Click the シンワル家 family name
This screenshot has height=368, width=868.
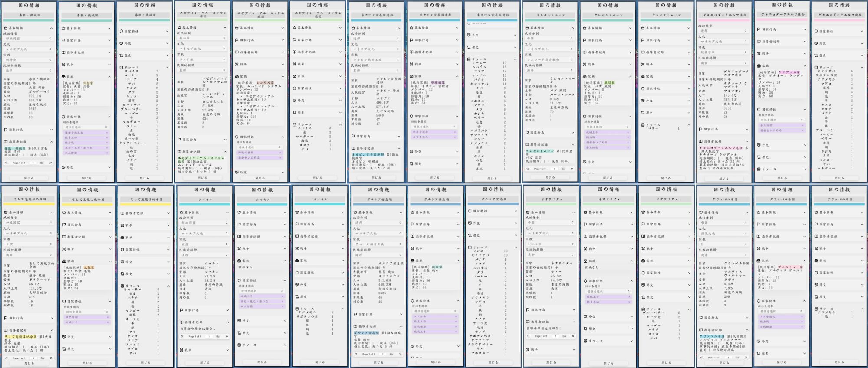[x=265, y=82]
